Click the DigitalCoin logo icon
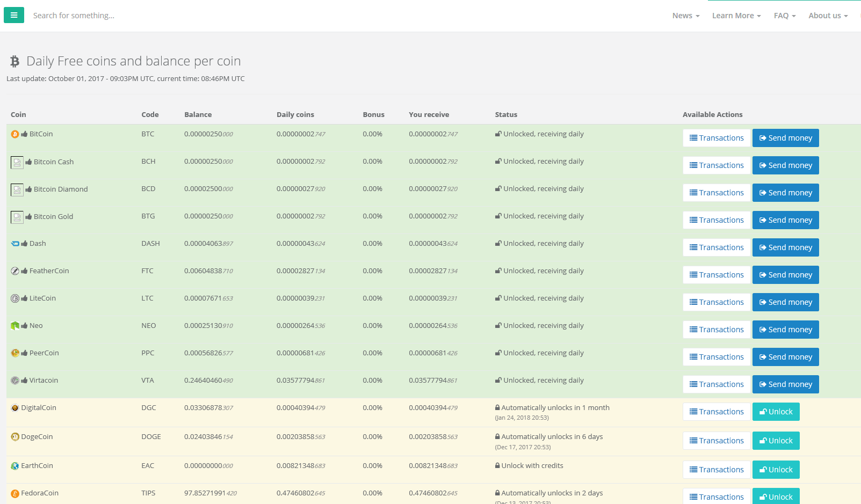861x504 pixels. (x=15, y=408)
